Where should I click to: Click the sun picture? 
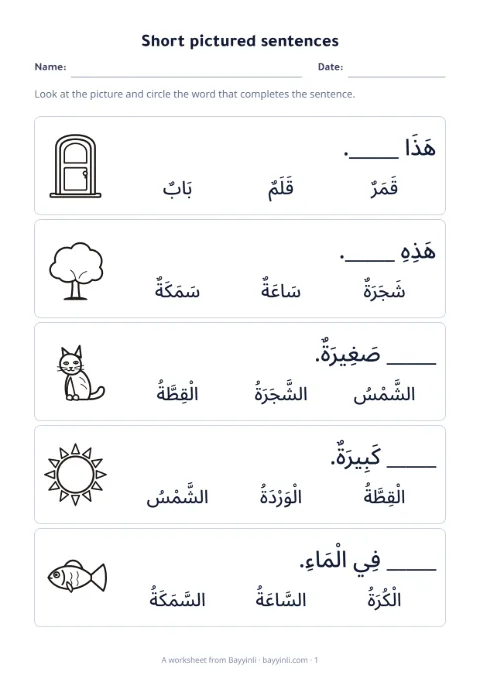[x=75, y=475]
